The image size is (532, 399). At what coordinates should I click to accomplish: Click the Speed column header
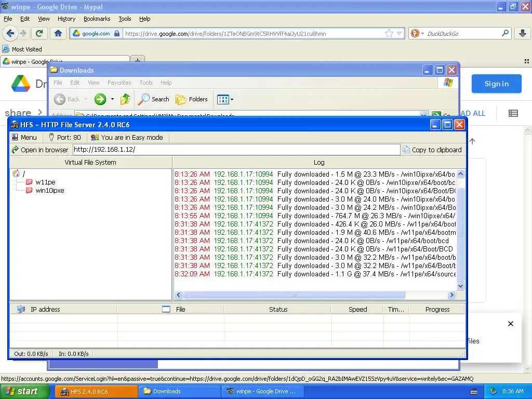click(357, 310)
